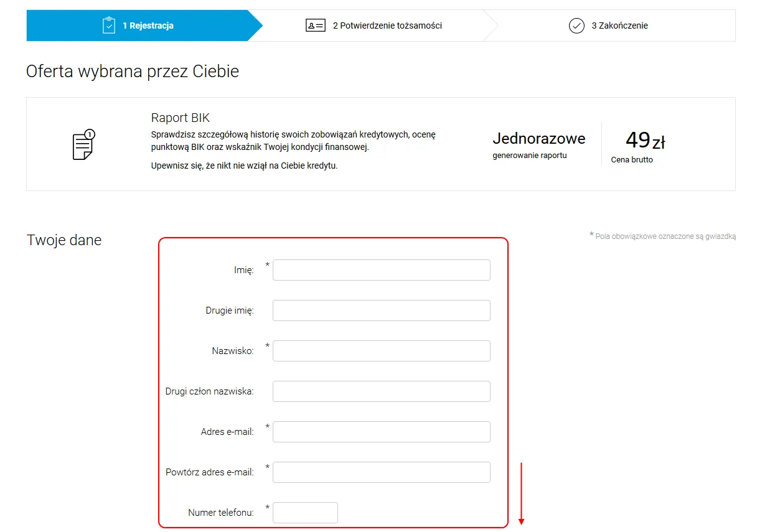Click the clipboard icon in the Rejestracja step
Viewport: 757px width, 532px height.
[109, 25]
